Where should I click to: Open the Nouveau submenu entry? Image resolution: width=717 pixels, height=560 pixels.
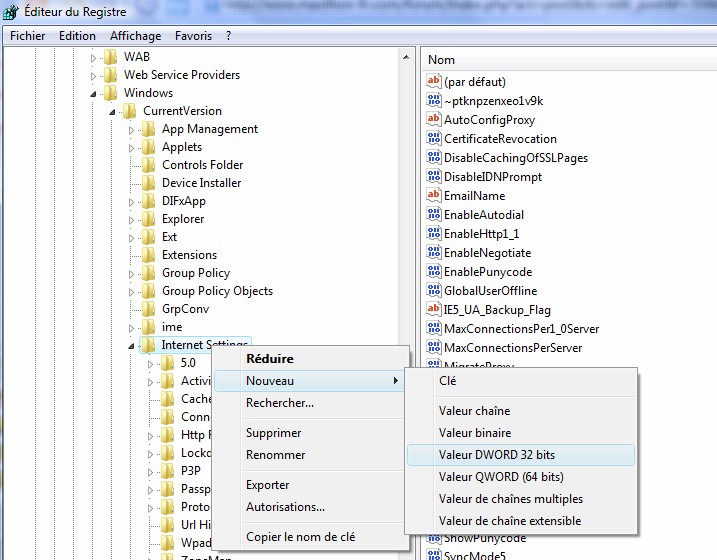click(311, 381)
